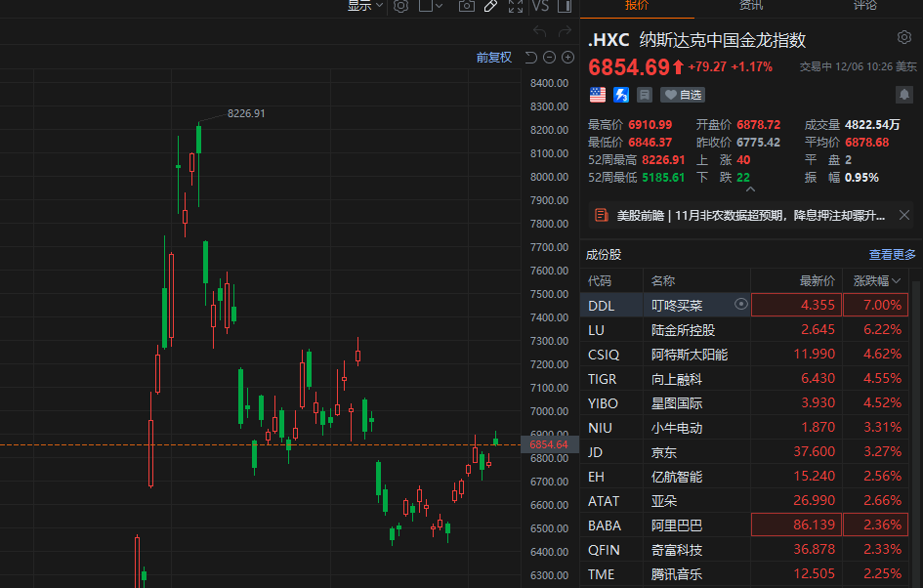Click the news article icon in banner
This screenshot has width=923, height=588.
click(x=601, y=216)
